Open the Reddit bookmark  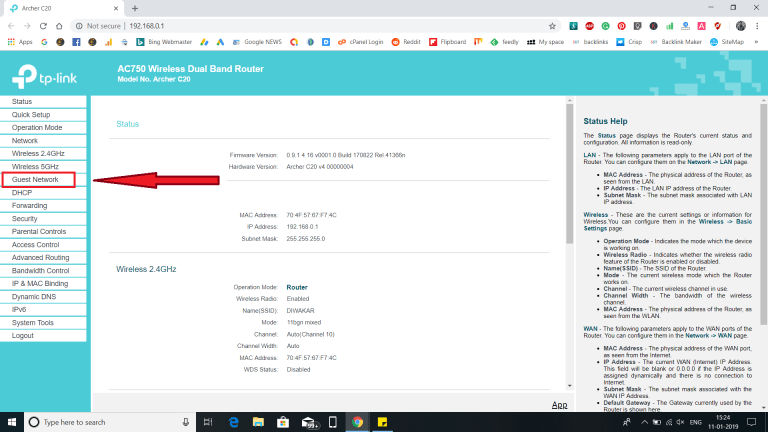(x=406, y=42)
